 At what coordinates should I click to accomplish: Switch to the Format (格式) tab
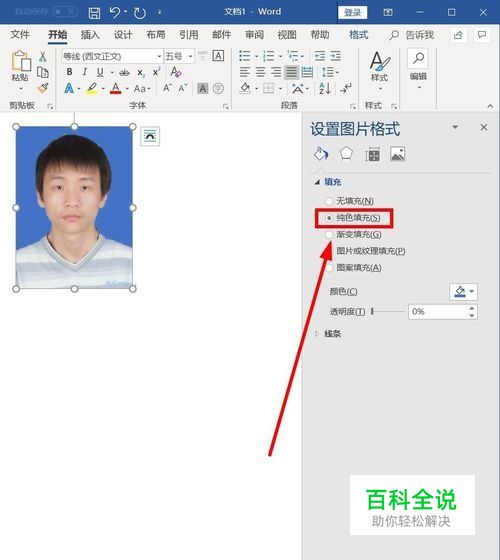pos(358,35)
